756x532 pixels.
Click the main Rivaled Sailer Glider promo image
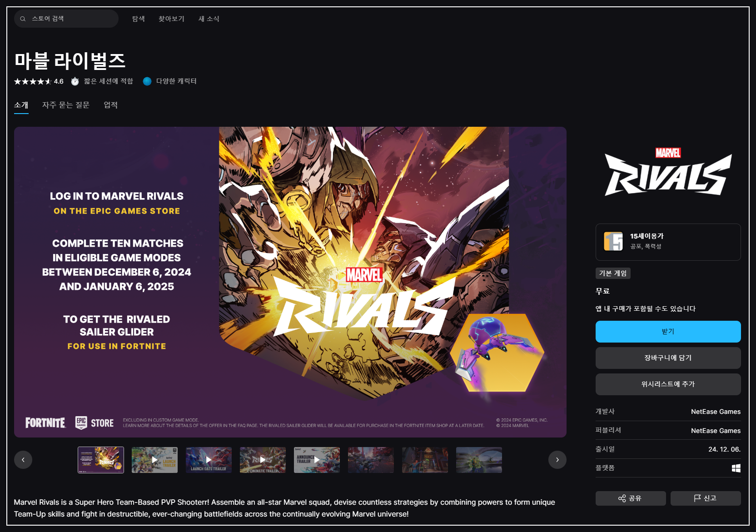coord(290,282)
